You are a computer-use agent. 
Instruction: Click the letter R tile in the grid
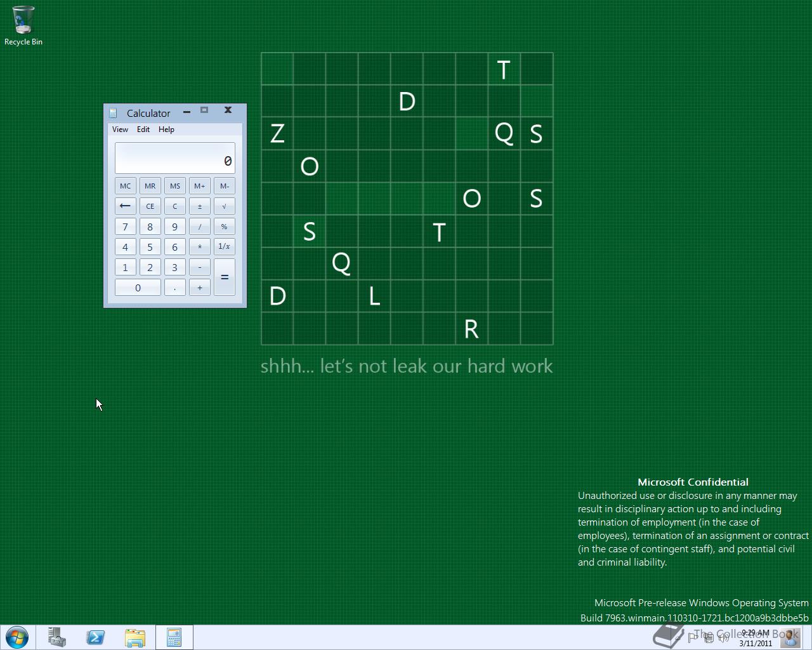coord(471,329)
